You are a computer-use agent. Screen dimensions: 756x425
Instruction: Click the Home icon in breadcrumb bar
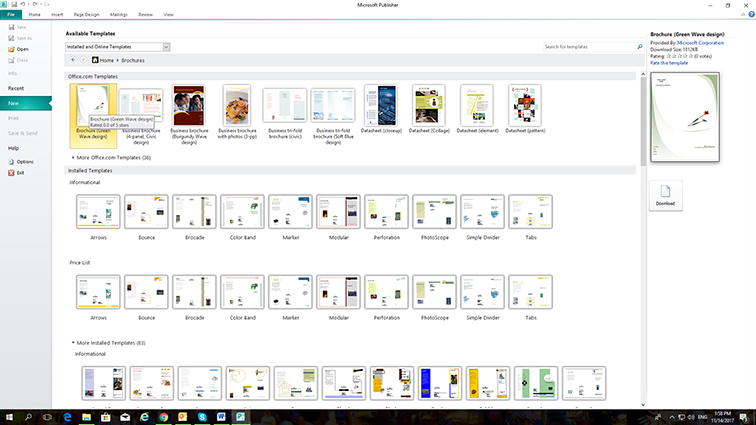[95, 60]
